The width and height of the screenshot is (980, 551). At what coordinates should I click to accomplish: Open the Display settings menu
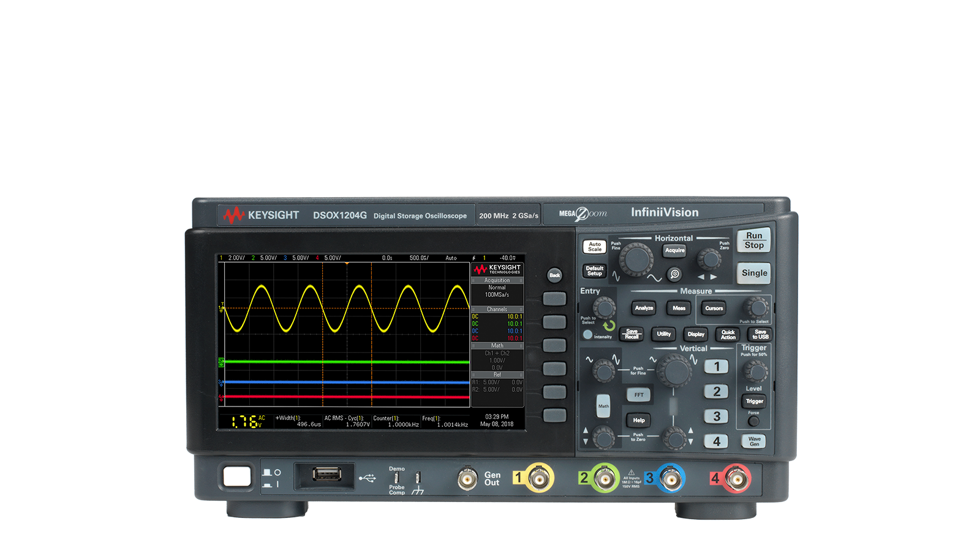[696, 334]
